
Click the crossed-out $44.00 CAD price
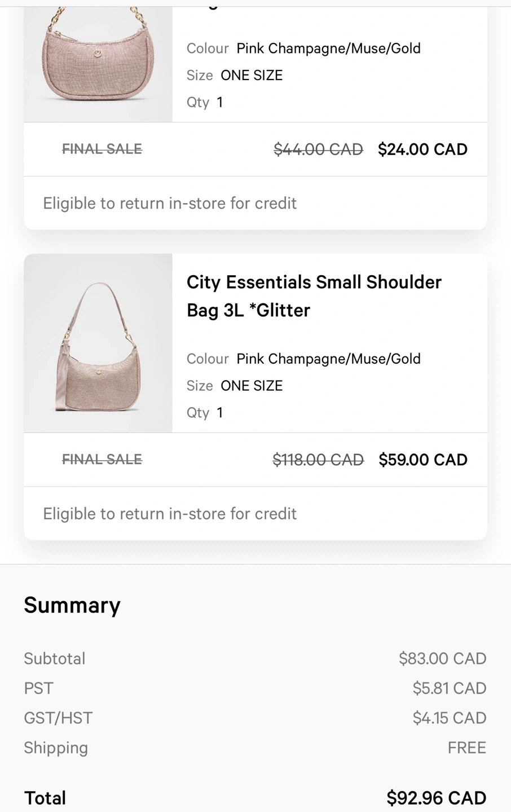pyautogui.click(x=318, y=149)
